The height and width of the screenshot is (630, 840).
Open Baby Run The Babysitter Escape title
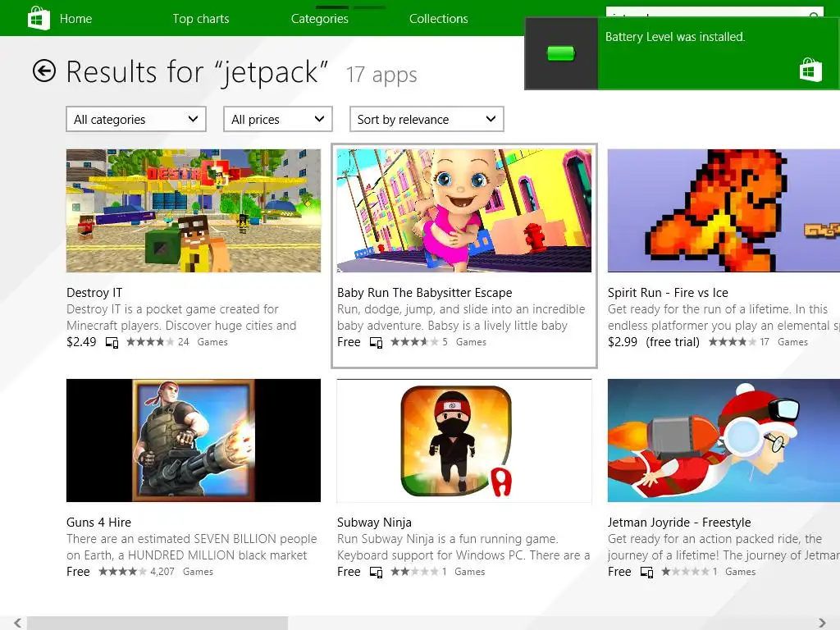(424, 293)
